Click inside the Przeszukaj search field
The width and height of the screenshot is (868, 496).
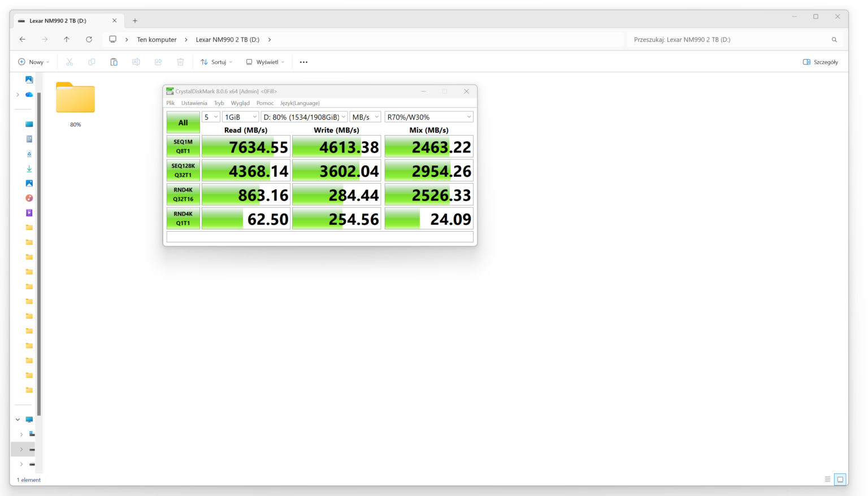point(729,40)
